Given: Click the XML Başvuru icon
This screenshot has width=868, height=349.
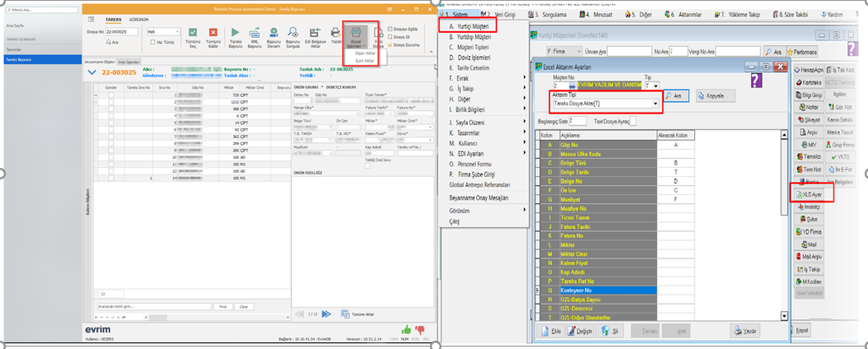Looking at the screenshot, I should pyautogui.click(x=254, y=33).
